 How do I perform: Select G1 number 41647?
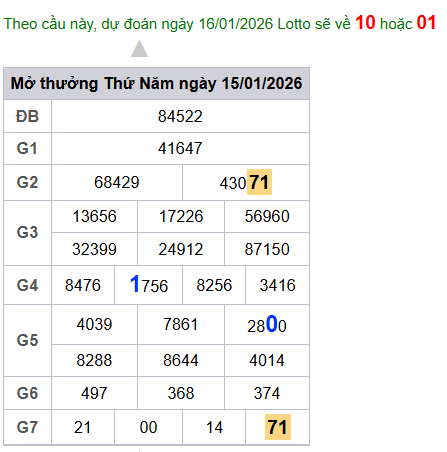click(x=180, y=148)
